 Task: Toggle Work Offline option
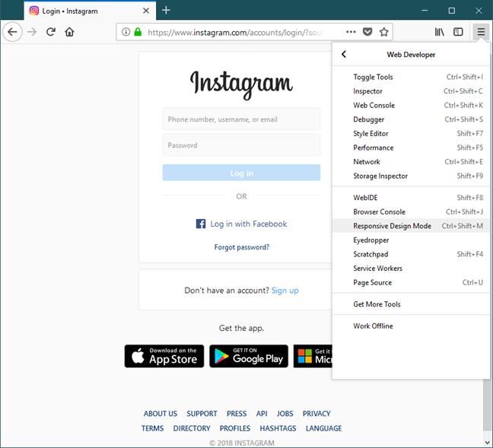pyautogui.click(x=411, y=326)
